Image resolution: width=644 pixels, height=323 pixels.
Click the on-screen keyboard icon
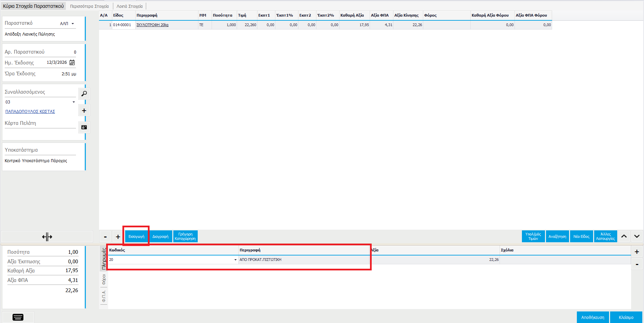click(18, 317)
